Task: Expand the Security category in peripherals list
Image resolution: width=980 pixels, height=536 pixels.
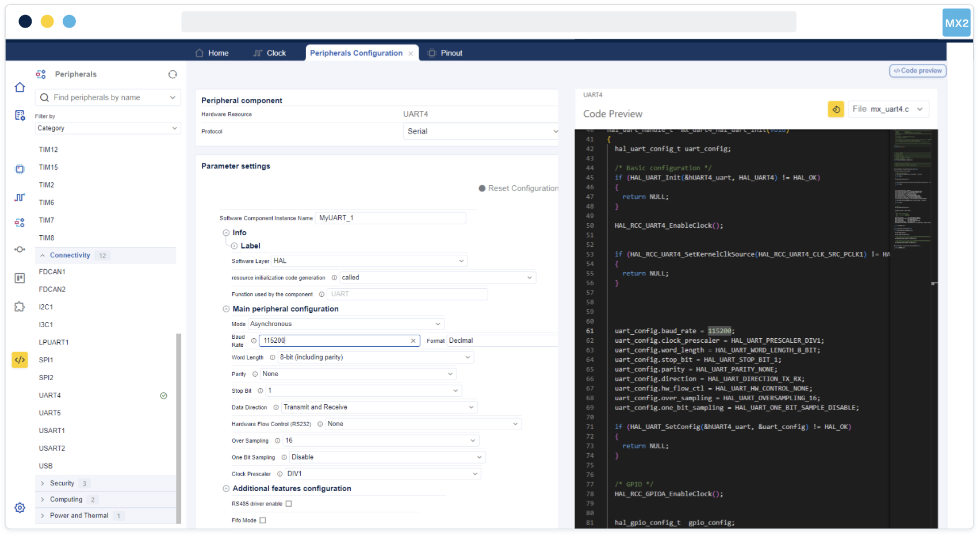Action: tap(62, 484)
